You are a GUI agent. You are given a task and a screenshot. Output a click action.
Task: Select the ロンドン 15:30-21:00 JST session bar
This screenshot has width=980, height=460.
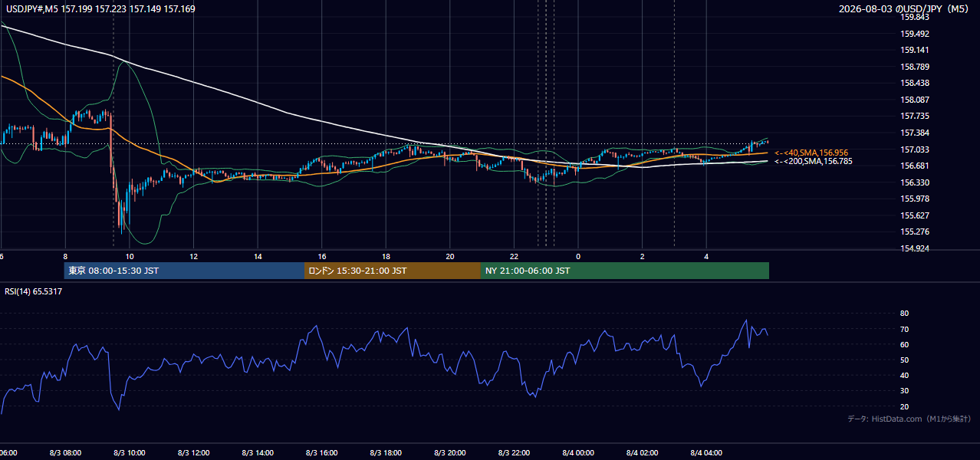(393, 271)
